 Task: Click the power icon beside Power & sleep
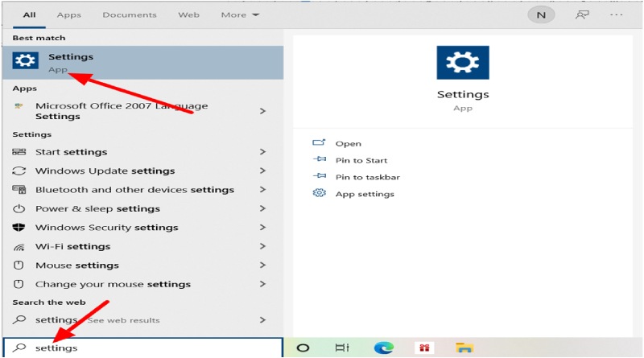(19, 208)
